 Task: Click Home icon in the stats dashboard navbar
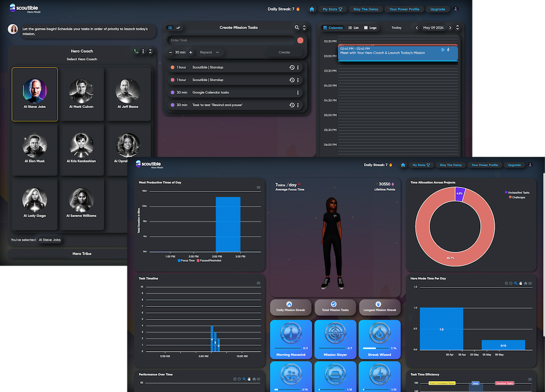[403, 165]
